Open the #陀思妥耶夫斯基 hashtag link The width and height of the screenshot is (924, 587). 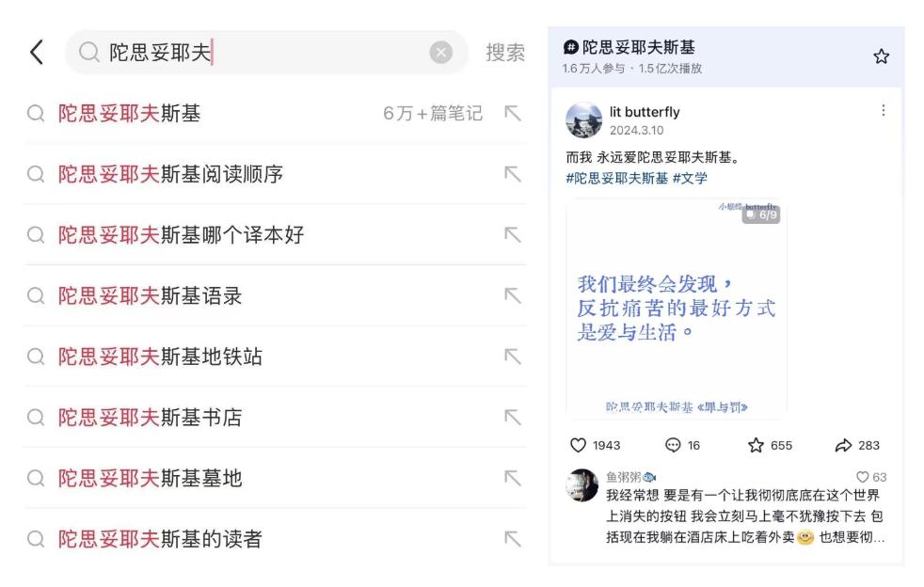click(617, 178)
